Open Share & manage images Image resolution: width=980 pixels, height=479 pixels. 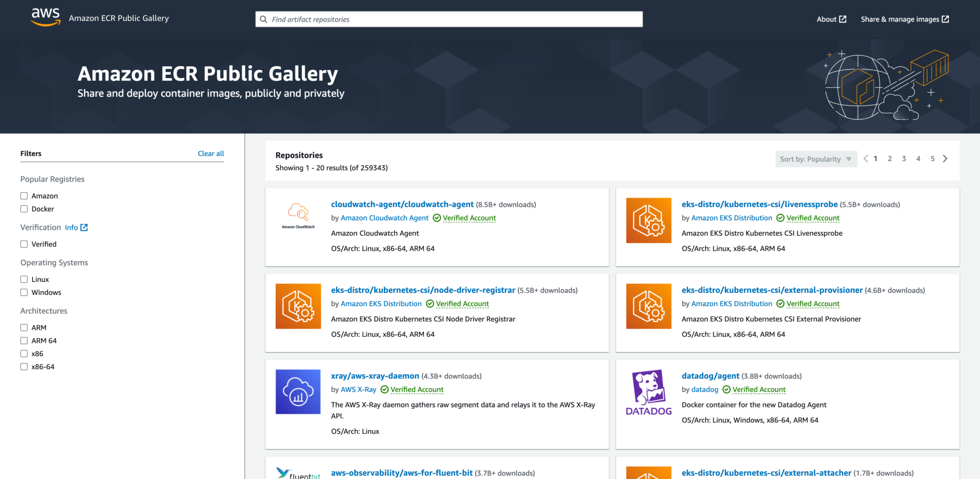click(903, 19)
